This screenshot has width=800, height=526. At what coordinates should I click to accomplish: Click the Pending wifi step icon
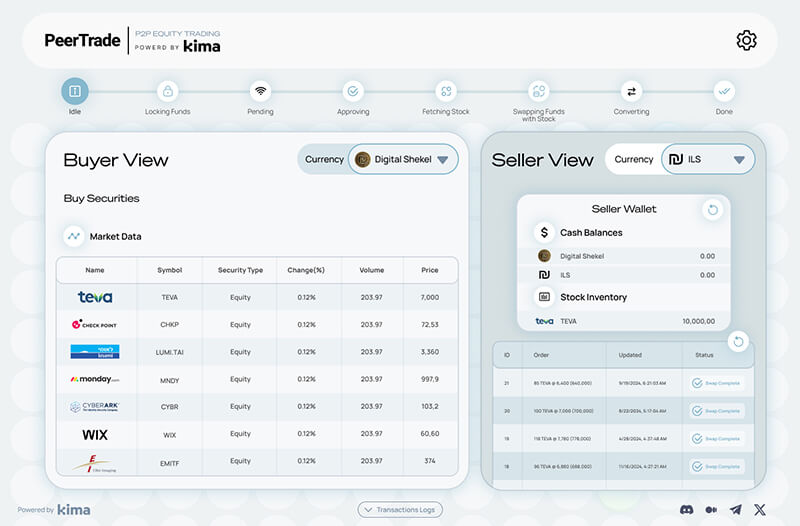point(260,91)
